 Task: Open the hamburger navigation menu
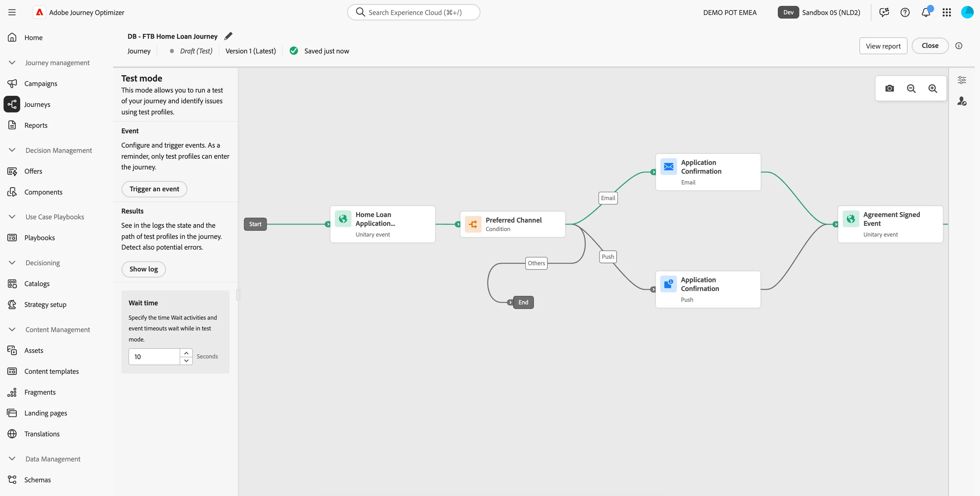(x=12, y=12)
